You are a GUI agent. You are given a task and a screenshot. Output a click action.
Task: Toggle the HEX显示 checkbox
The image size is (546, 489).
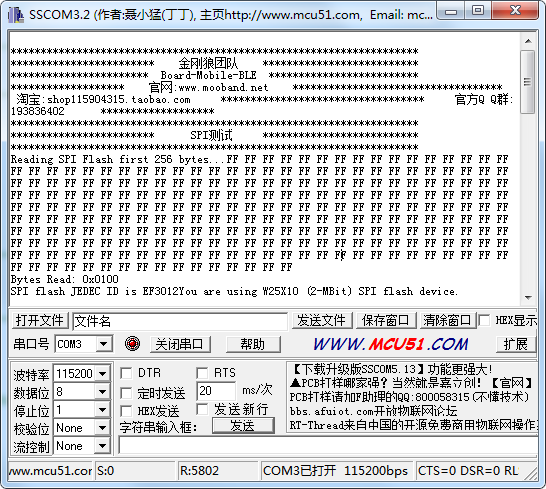tap(484, 320)
